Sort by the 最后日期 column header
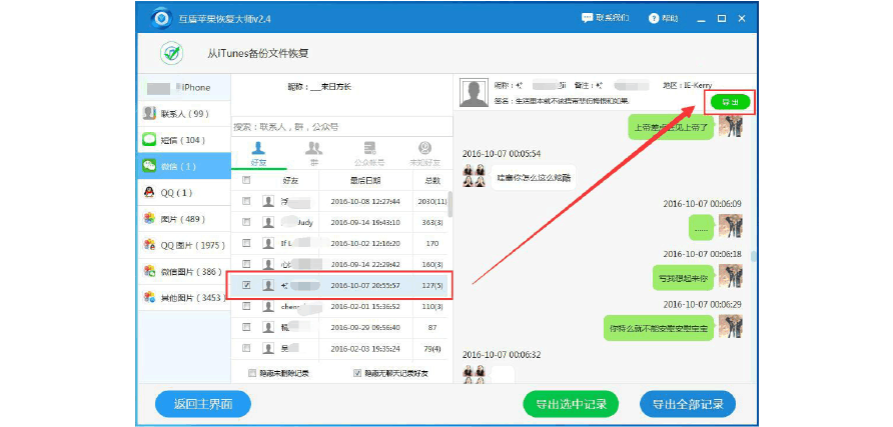Screen dimensions: 893x427 point(365,180)
